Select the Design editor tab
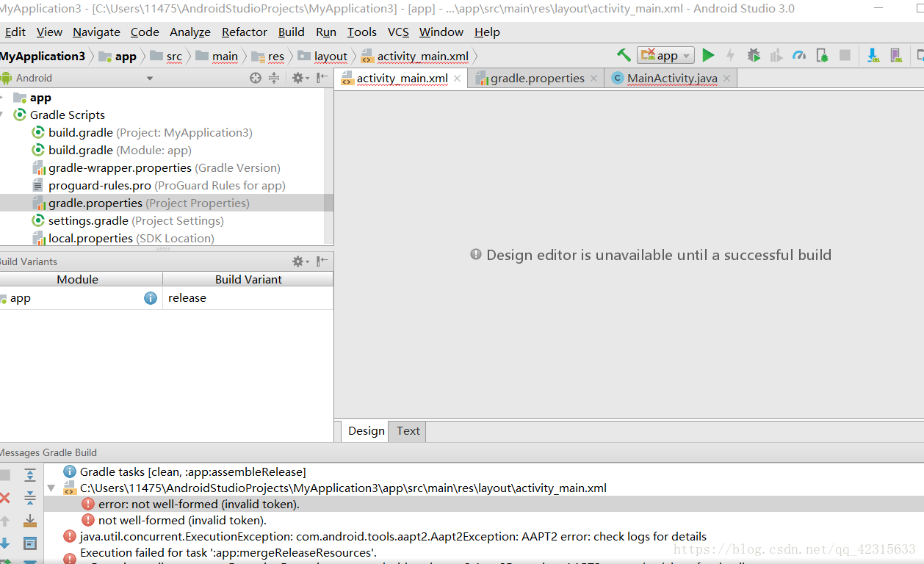Screen dimensions: 924x564 (366, 431)
